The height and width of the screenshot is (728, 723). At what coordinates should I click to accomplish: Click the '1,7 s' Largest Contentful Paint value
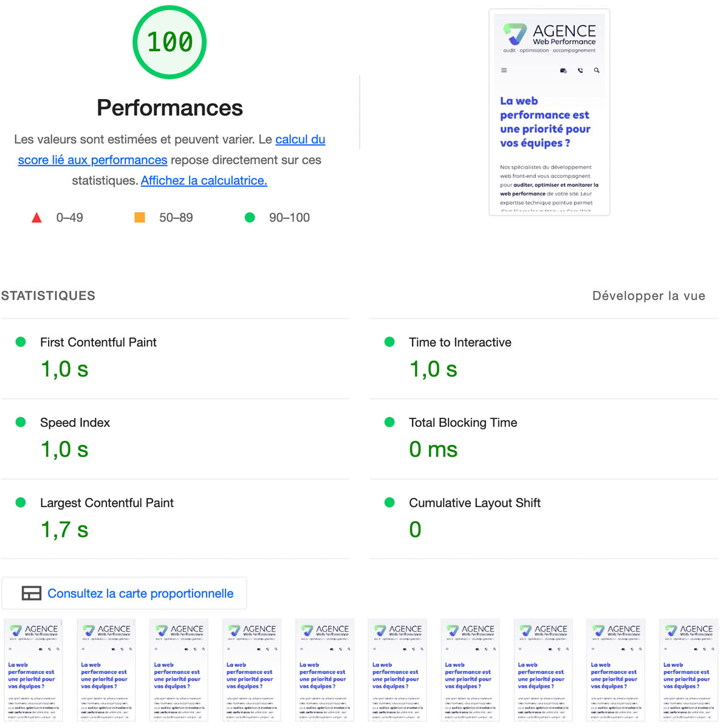[x=64, y=529]
